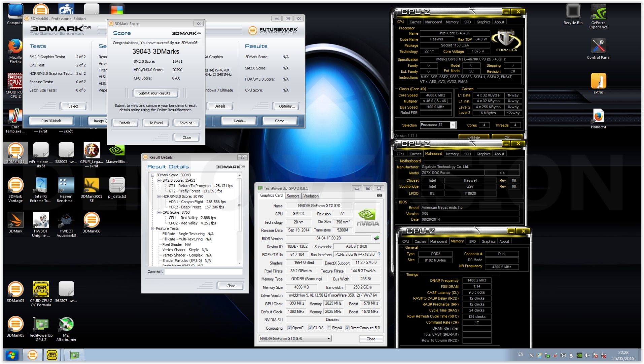The height and width of the screenshot is (364, 644).
Task: Launch CPUID CPU-Z OC Formula shortcut
Action: click(41, 294)
